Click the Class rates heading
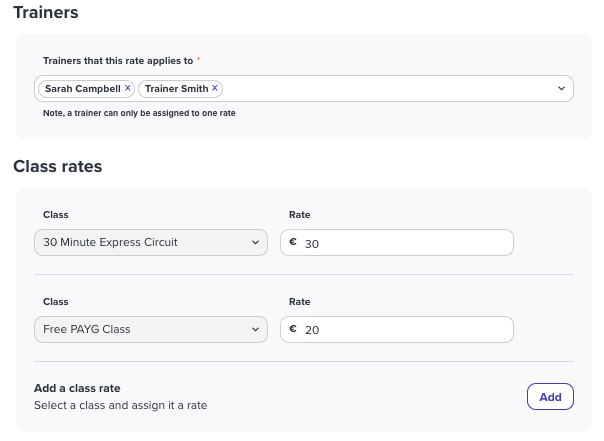604x441 pixels. [x=58, y=166]
